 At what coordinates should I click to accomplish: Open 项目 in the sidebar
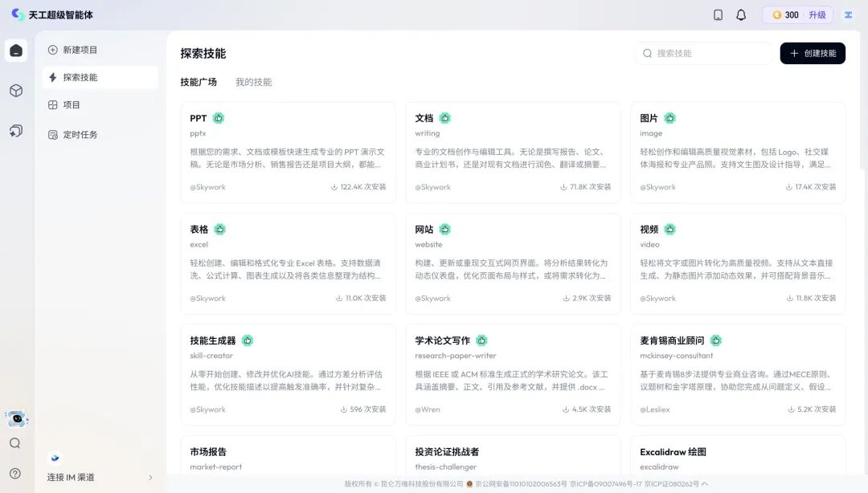tap(100, 105)
